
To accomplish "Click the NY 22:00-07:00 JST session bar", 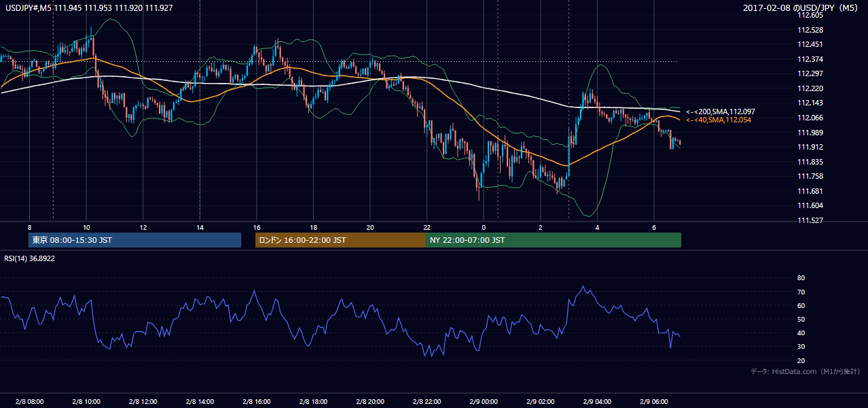I will tap(554, 240).
